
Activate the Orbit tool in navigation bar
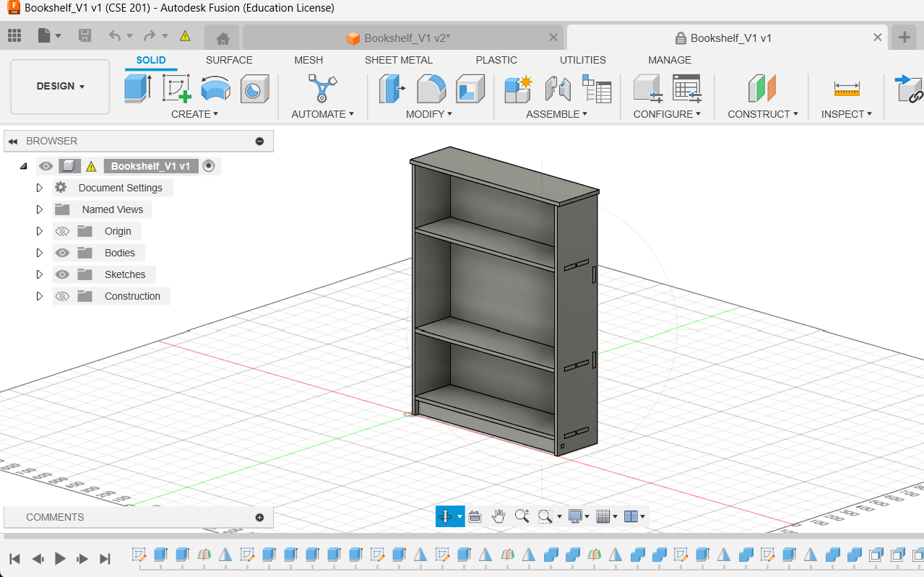click(x=445, y=516)
